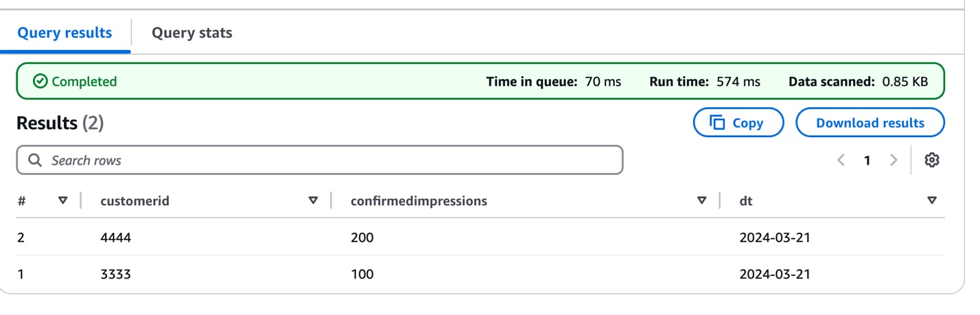Screen dimensions: 980x315
Task: Go to next results page arrow
Action: pos(893,160)
